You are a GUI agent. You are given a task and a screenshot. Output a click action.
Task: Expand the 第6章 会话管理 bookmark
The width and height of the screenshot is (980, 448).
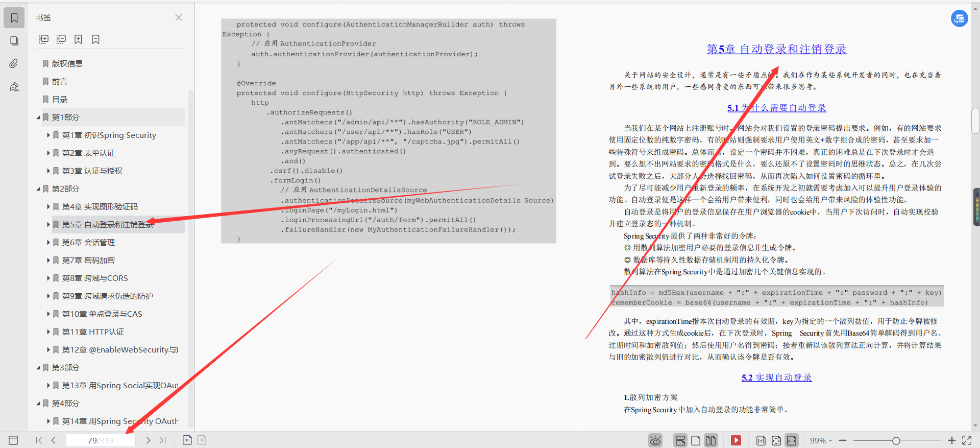(x=48, y=243)
